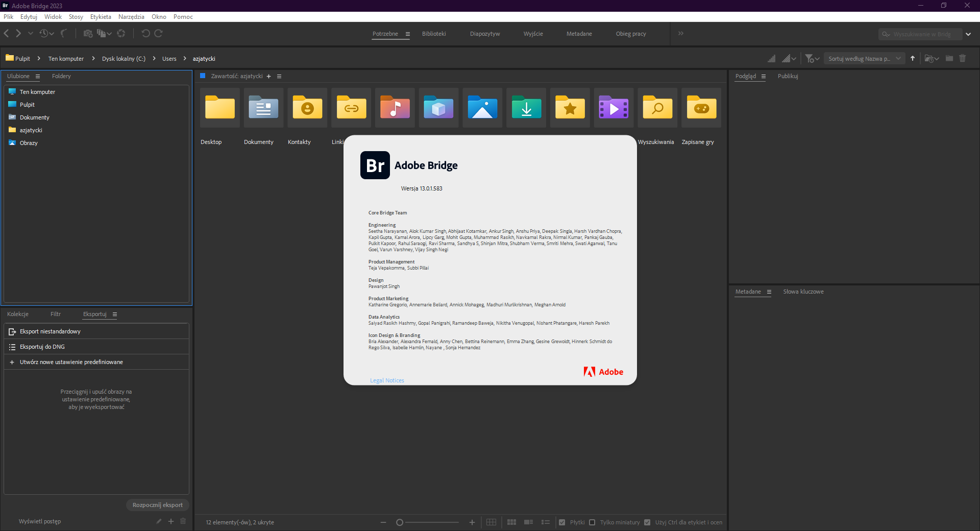The height and width of the screenshot is (531, 980).
Task: Go forward with the right arrow
Action: [18, 33]
